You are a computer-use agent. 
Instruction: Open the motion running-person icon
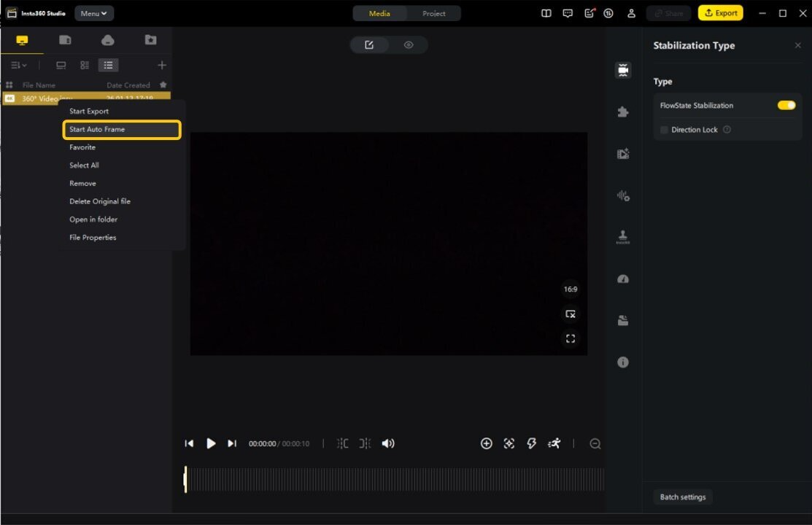click(x=554, y=444)
